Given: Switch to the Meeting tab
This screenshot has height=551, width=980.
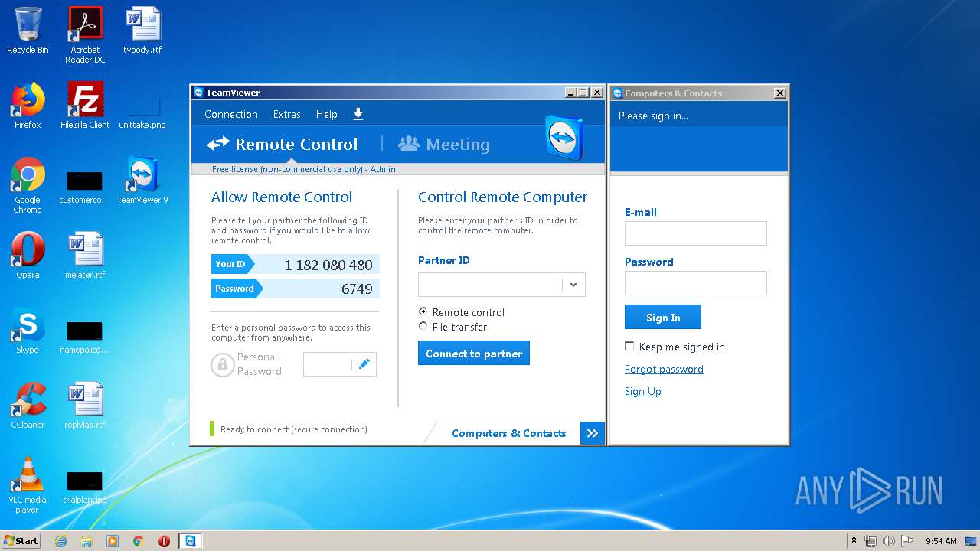Looking at the screenshot, I should (444, 144).
